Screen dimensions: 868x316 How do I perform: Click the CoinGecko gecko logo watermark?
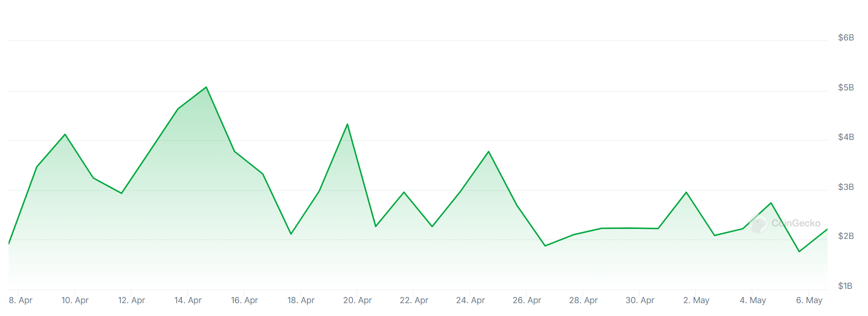[x=758, y=224]
